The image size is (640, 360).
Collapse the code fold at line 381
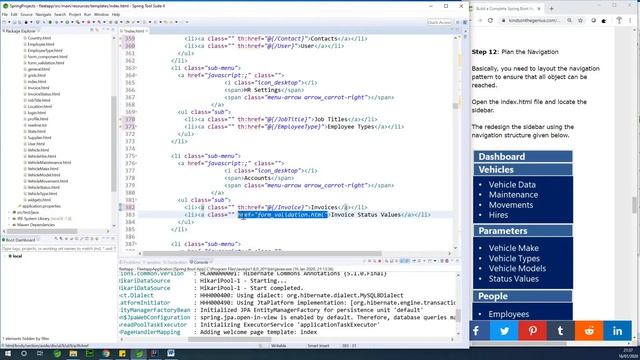[136, 200]
